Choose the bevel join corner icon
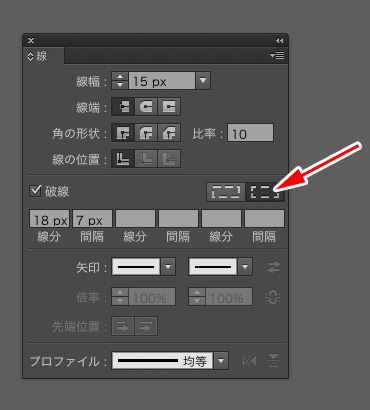 (169, 133)
